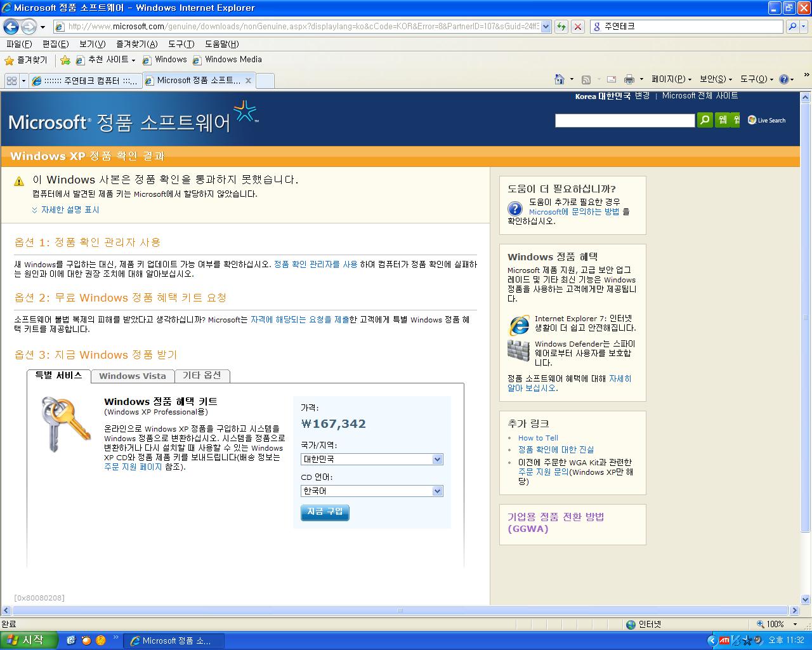Click the 정품 확인에 대한 진실 link
812x650 pixels.
click(x=556, y=449)
